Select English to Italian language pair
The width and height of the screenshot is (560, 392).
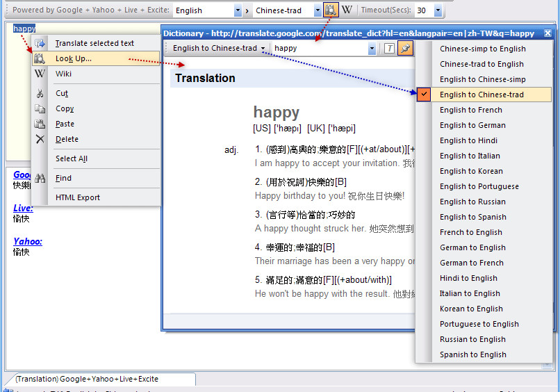[484, 156]
